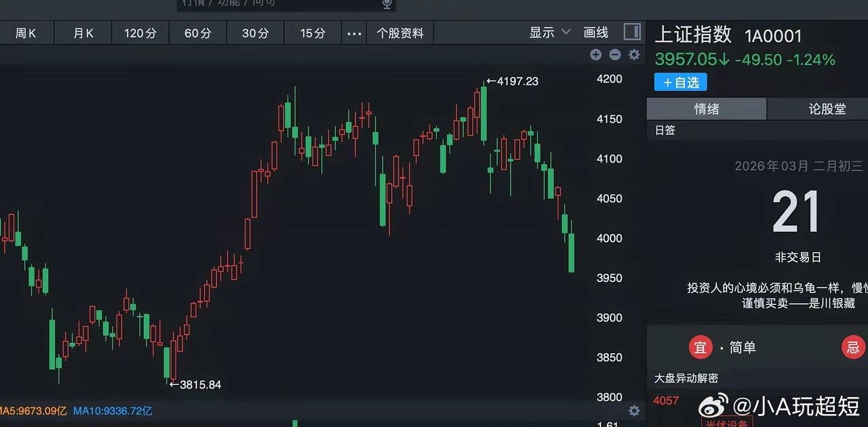Click the 行情/功能/问句 search input field
868x427 pixels.
point(231,4)
